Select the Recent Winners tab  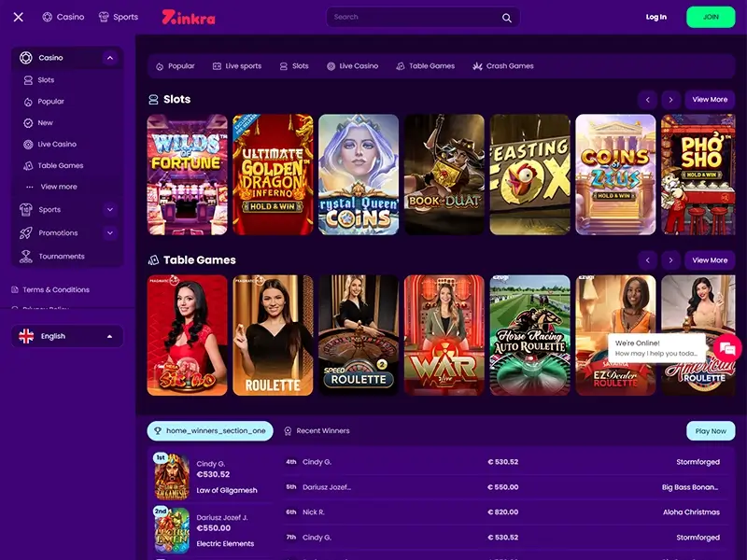pos(317,431)
